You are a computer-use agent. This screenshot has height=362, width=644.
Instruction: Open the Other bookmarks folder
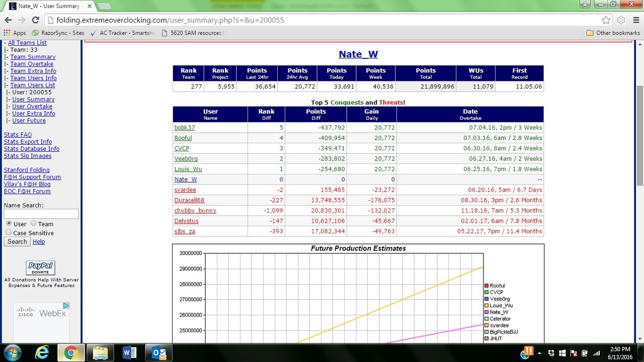pyautogui.click(x=613, y=33)
